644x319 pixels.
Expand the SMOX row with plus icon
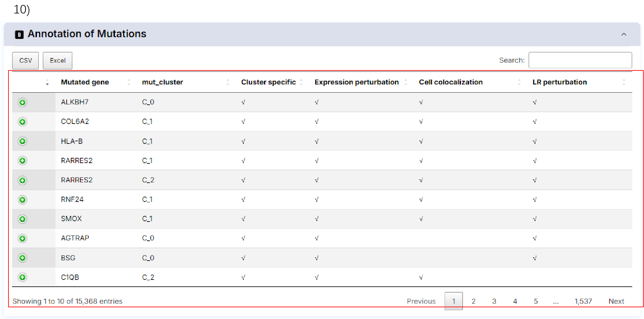[x=22, y=219]
